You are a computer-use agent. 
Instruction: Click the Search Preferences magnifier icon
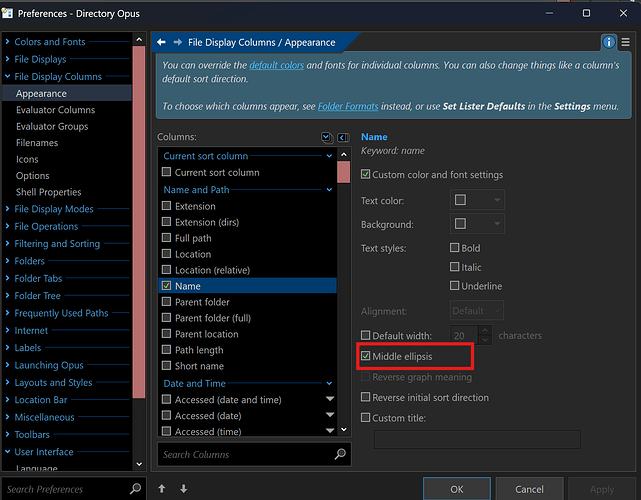(135, 489)
